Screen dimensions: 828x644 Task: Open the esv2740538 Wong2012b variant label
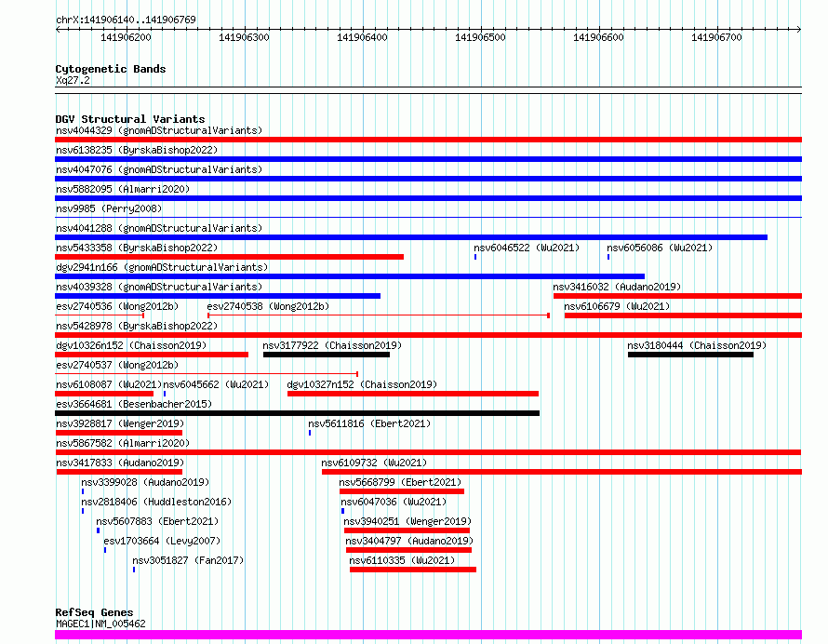pos(268,306)
